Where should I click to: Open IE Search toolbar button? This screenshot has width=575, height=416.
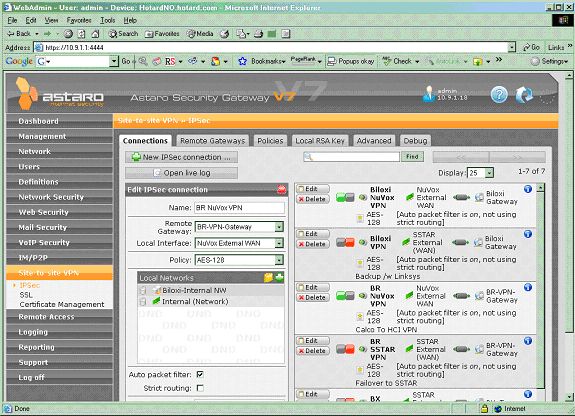click(124, 34)
